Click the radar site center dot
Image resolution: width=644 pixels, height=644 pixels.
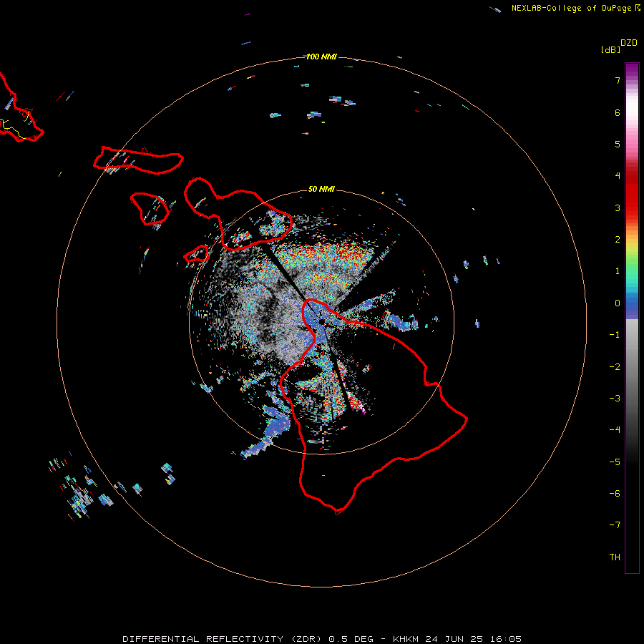[x=321, y=321]
